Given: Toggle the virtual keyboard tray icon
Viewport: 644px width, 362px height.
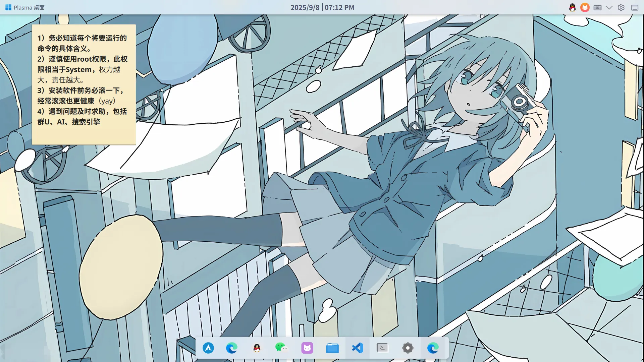Looking at the screenshot, I should 597,7.
